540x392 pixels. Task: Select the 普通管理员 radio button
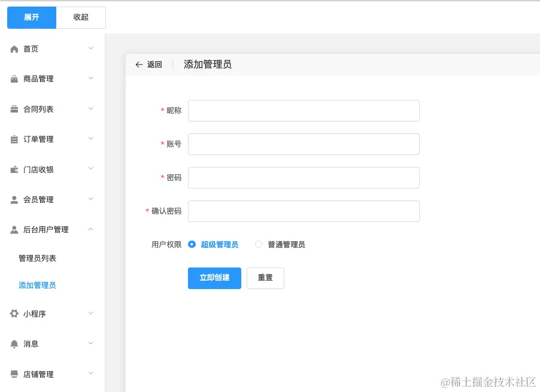point(259,244)
